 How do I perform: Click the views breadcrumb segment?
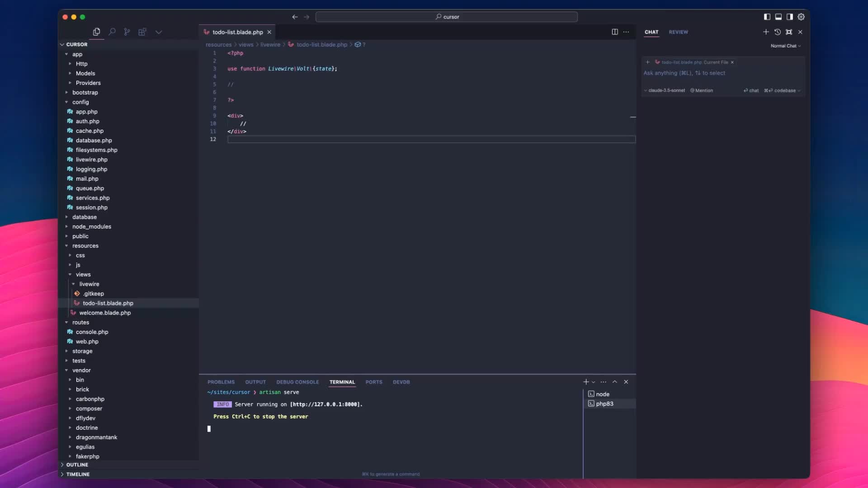click(x=246, y=45)
